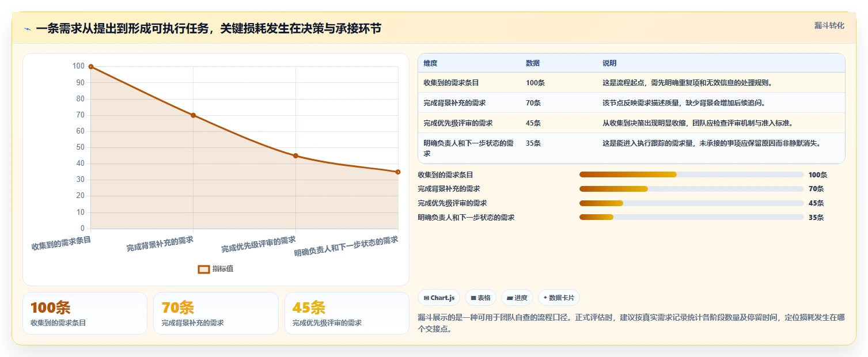Toggle the 指标值 legend swatch

point(204,269)
